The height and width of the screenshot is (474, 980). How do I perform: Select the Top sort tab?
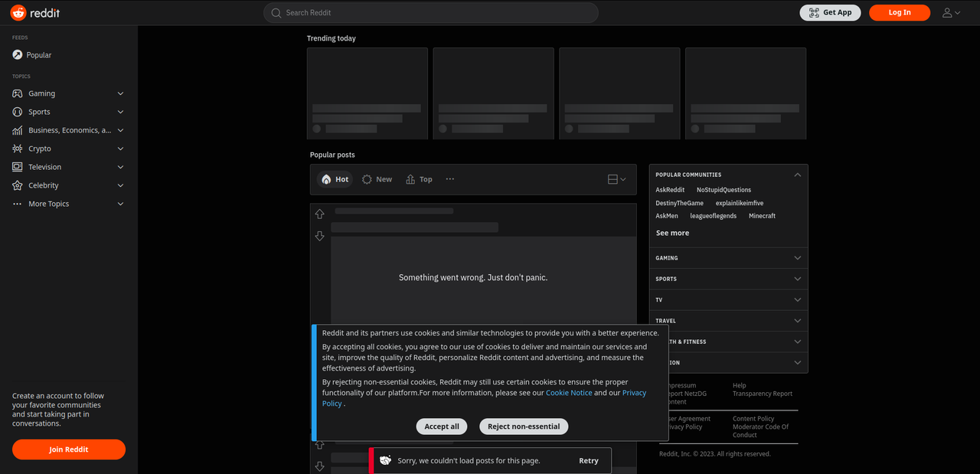click(419, 179)
